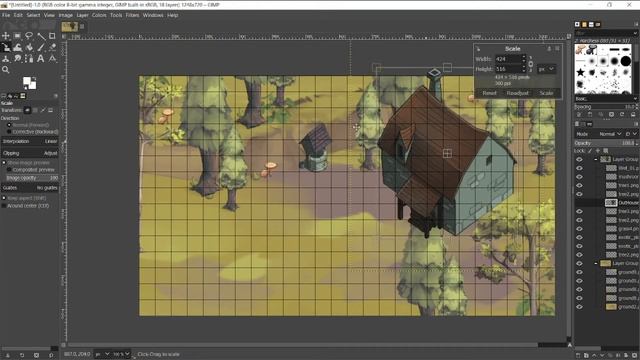Adjust the brush Spacing slider
This screenshot has width=640, height=360.
(x=606, y=107)
